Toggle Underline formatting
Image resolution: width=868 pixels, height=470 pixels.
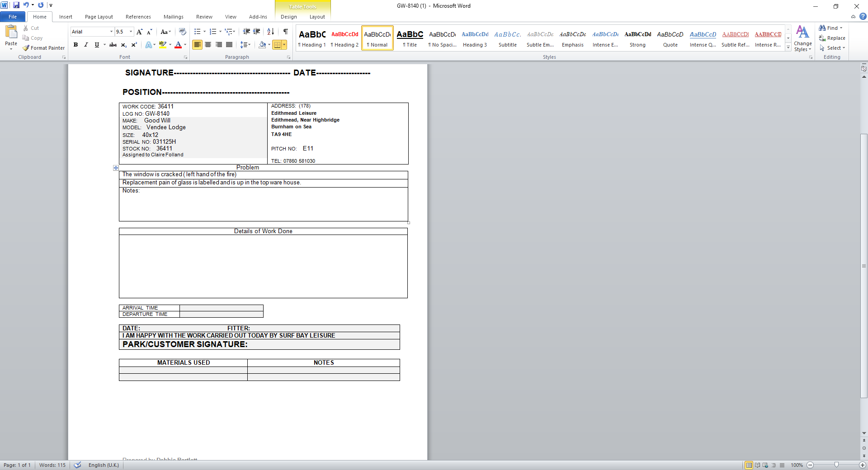96,45
